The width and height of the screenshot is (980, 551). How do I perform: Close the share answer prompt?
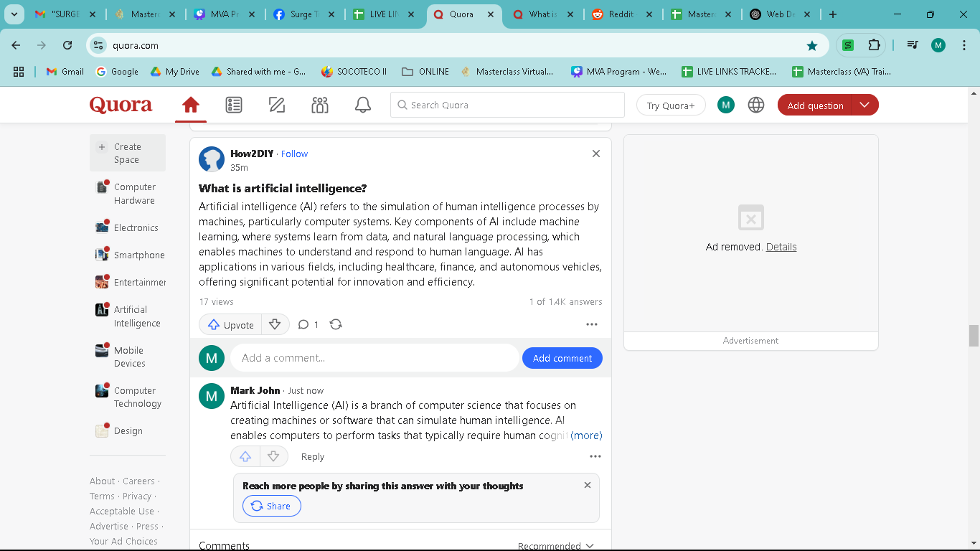point(588,485)
